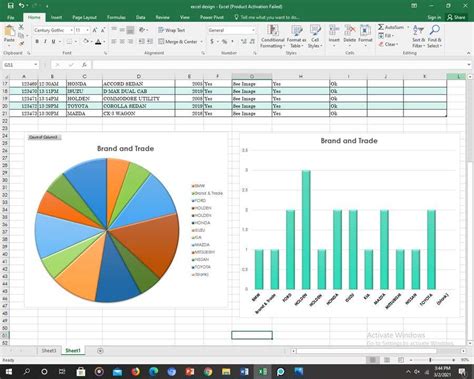Select the Format Painter brush
This screenshot has height=379, width=474.
tap(21, 43)
